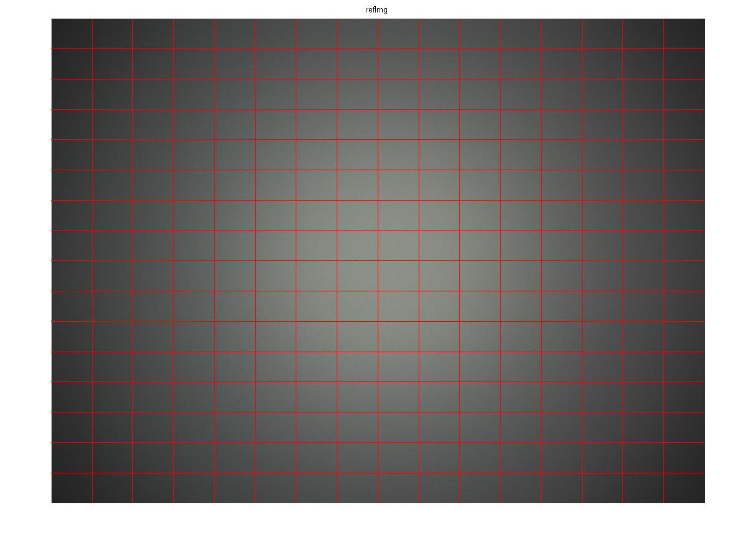Click the grid cell in row 1, column 8
The image size is (756, 538).
(x=358, y=34)
